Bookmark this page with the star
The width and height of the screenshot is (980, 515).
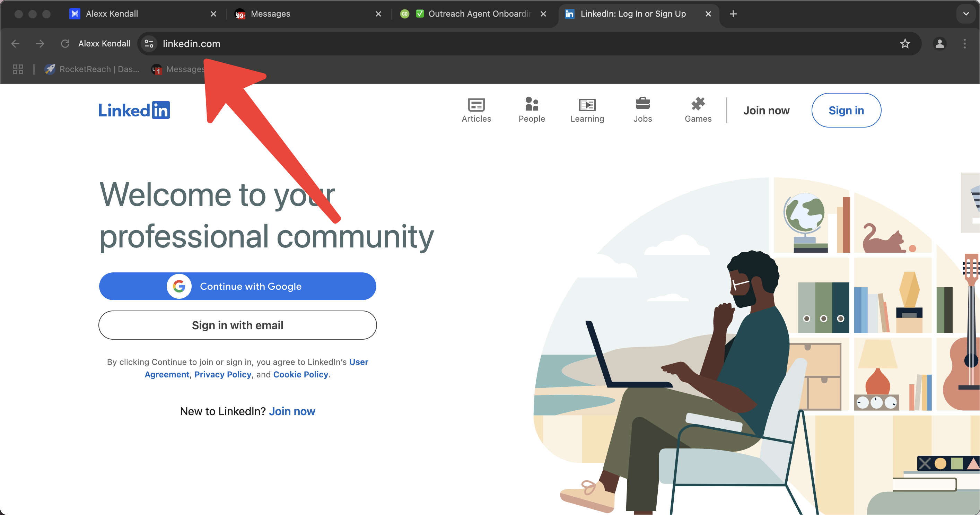tap(905, 44)
